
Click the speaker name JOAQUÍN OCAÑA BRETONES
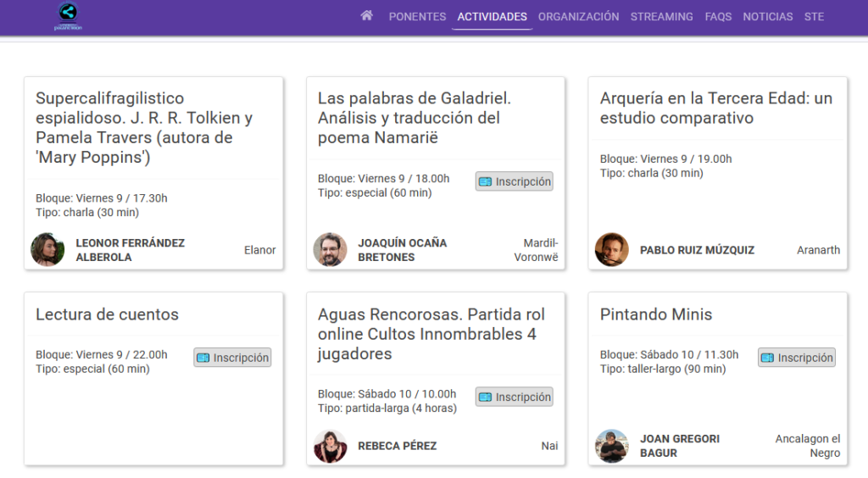pyautogui.click(x=402, y=250)
